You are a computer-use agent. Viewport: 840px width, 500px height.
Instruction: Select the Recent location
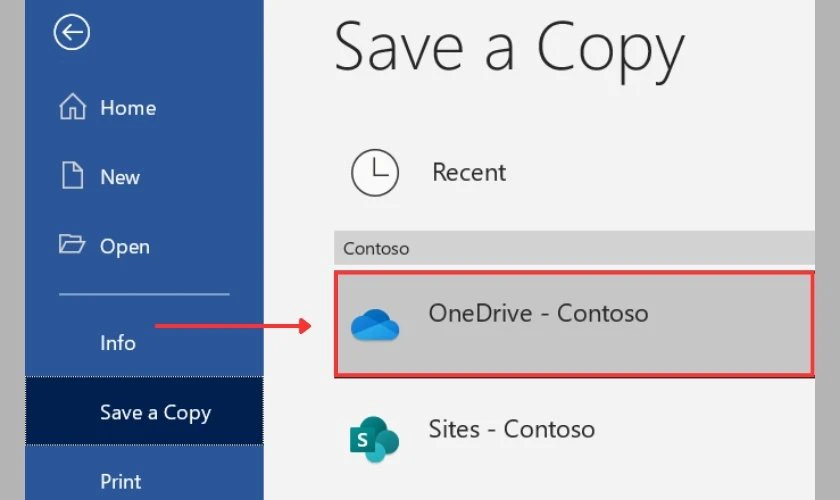click(574, 173)
